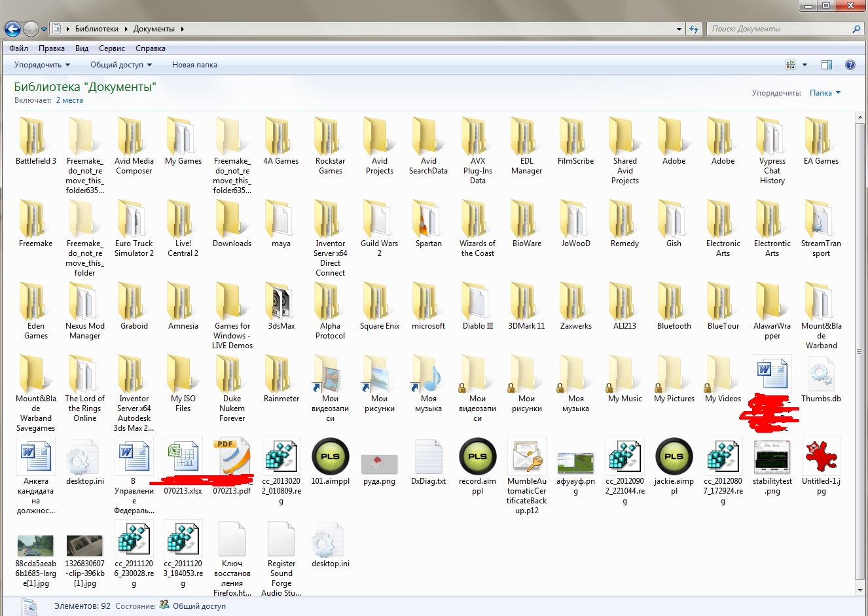The width and height of the screenshot is (868, 616).
Task: Open Explorer help via the question mark icon
Action: click(850, 65)
